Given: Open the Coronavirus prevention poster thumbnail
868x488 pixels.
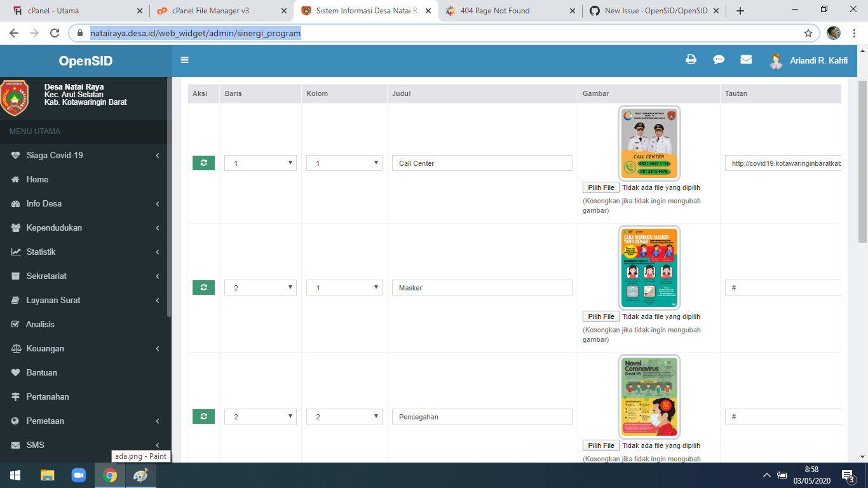Looking at the screenshot, I should pyautogui.click(x=649, y=396).
